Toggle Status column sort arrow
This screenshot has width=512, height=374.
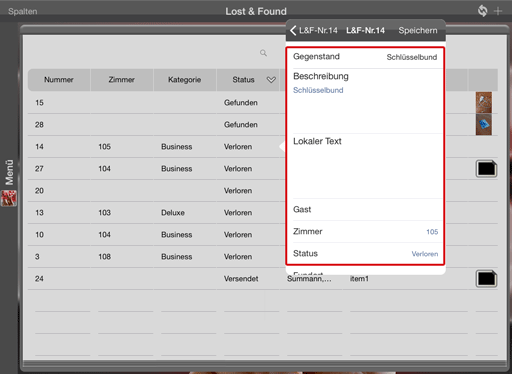pyautogui.click(x=271, y=80)
